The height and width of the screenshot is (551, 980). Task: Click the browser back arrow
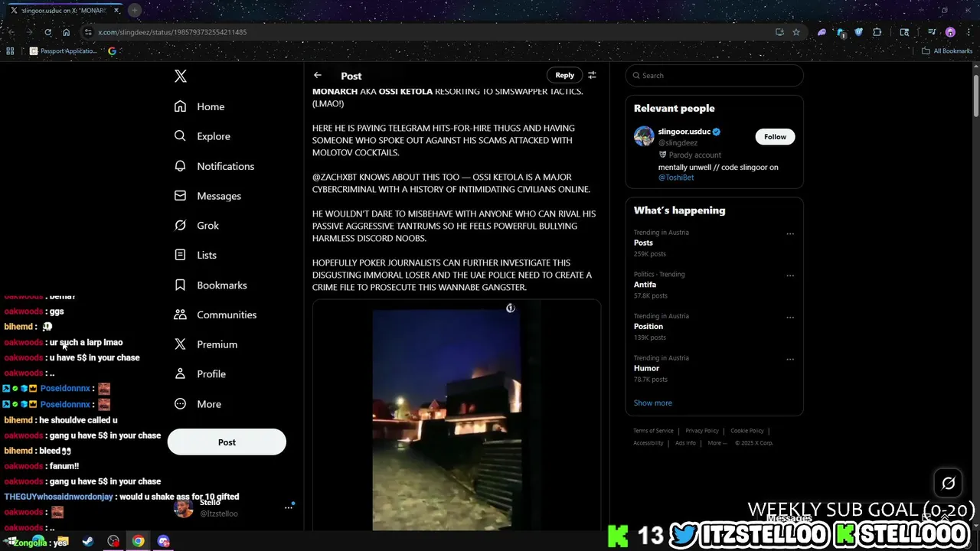click(11, 32)
